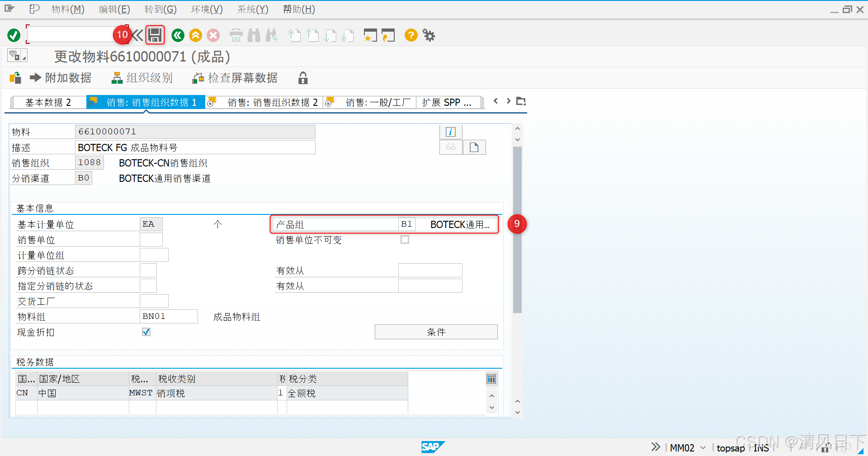Click the material information 'i' button
This screenshot has height=456, width=868.
pos(451,132)
